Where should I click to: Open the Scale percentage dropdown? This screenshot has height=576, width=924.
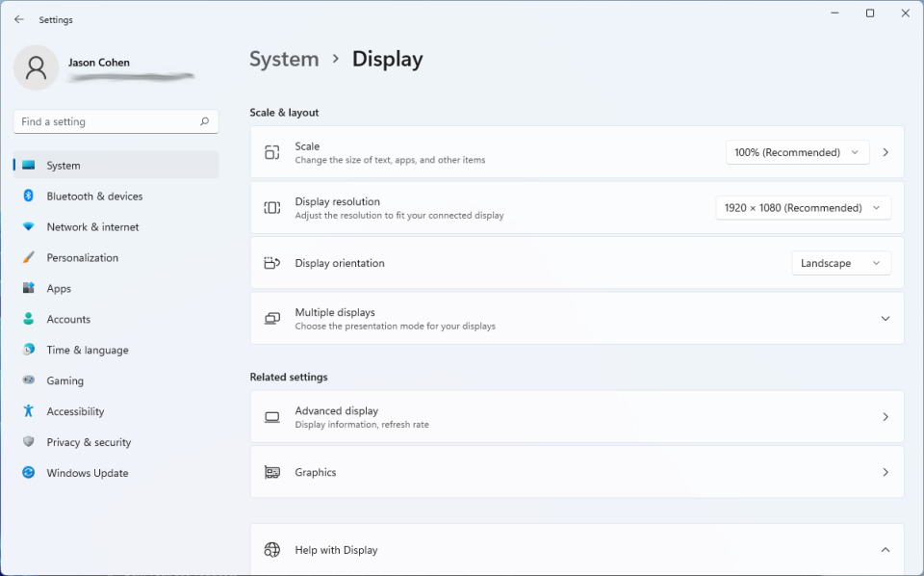click(x=797, y=152)
